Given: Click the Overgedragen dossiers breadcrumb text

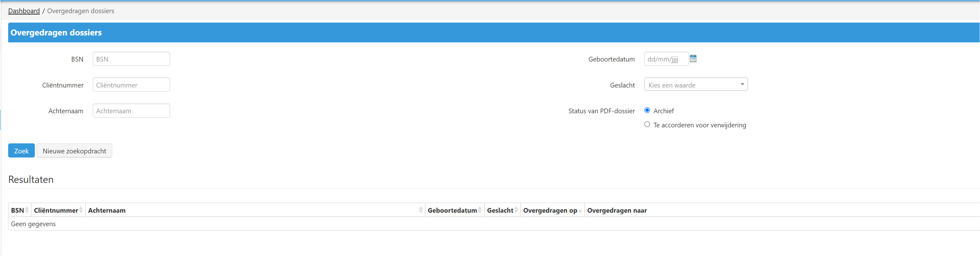Looking at the screenshot, I should point(81,11).
